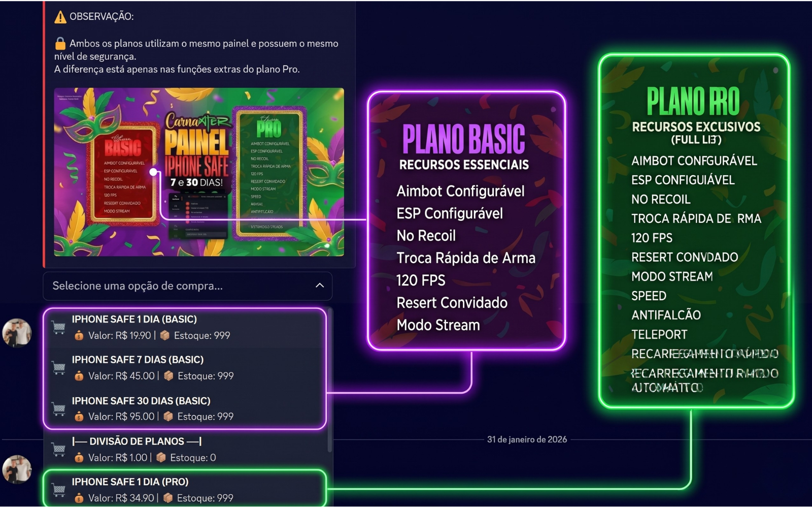
Task: Collapse the purchase list with the chevron arrow
Action: point(320,285)
